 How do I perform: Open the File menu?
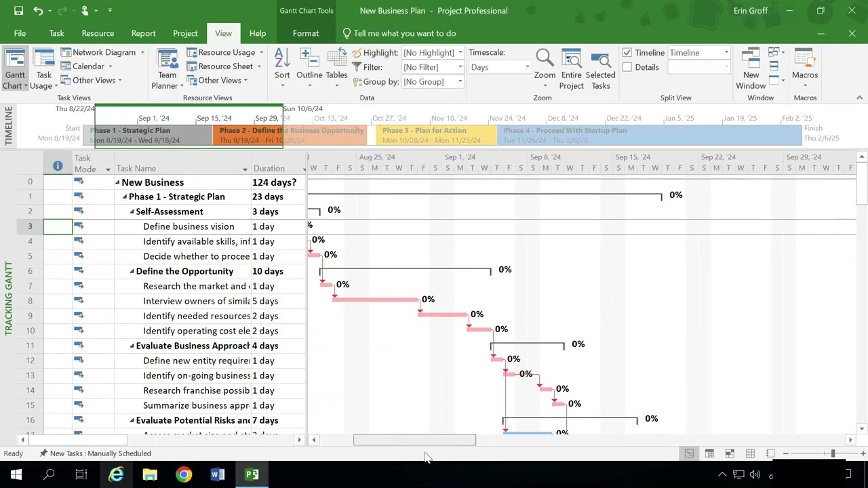pos(20,33)
